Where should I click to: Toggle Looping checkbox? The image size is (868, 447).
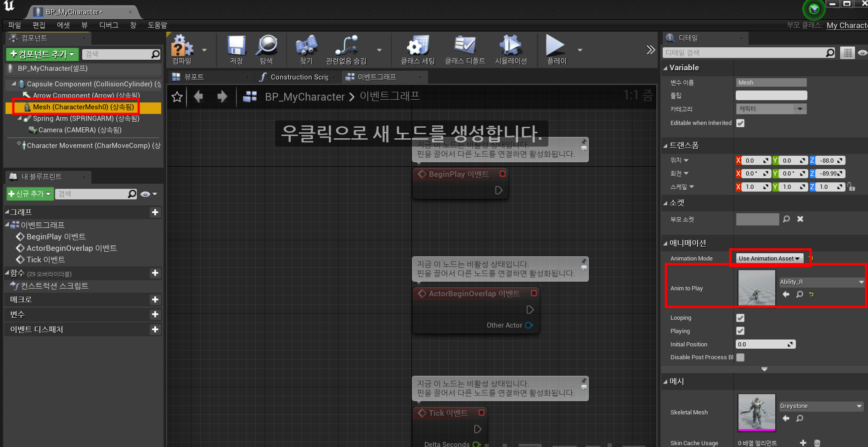click(740, 318)
